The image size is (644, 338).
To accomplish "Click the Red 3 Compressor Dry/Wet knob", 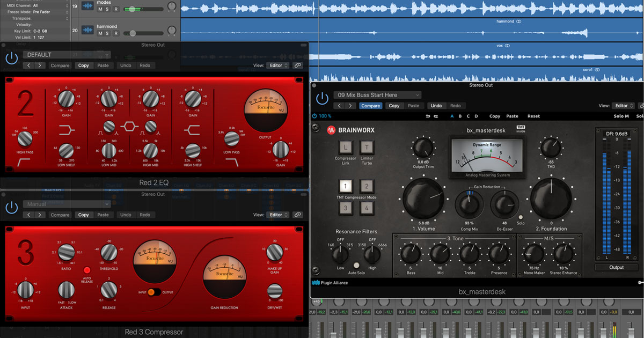I will (275, 291).
